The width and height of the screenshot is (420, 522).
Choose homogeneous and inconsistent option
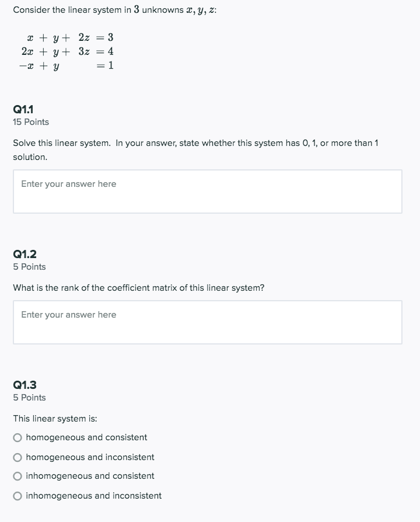click(x=18, y=457)
